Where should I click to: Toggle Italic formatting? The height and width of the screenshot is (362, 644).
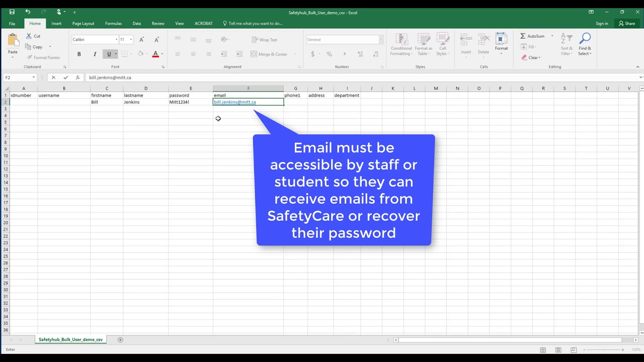94,54
